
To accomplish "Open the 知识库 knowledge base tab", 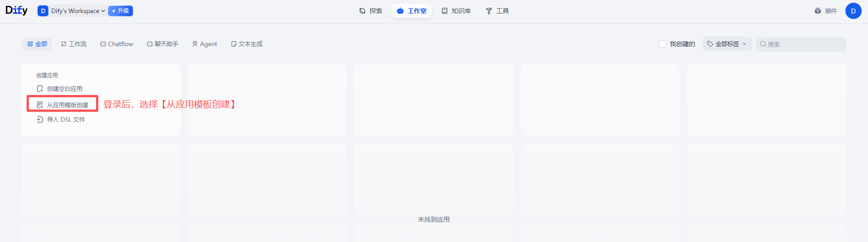I will pyautogui.click(x=456, y=11).
